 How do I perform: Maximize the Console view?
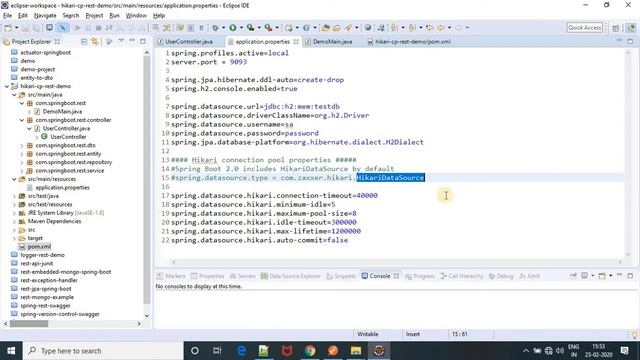click(x=630, y=276)
